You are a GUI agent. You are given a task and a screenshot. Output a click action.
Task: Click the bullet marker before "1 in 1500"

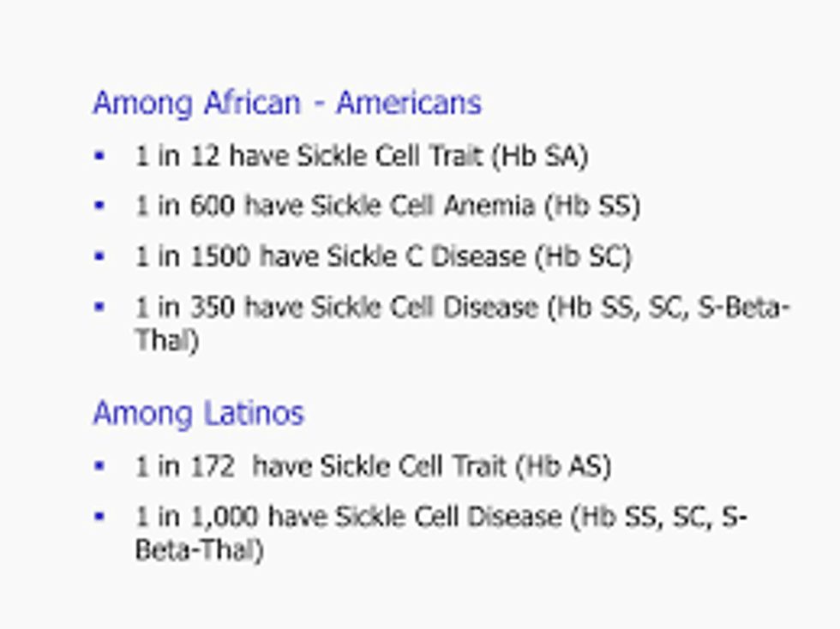pos(99,255)
